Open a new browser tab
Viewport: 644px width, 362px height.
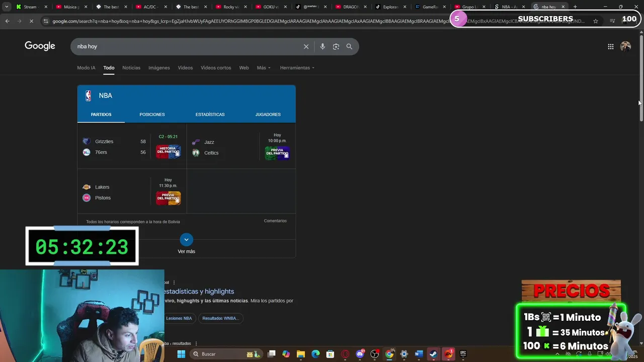(x=575, y=7)
